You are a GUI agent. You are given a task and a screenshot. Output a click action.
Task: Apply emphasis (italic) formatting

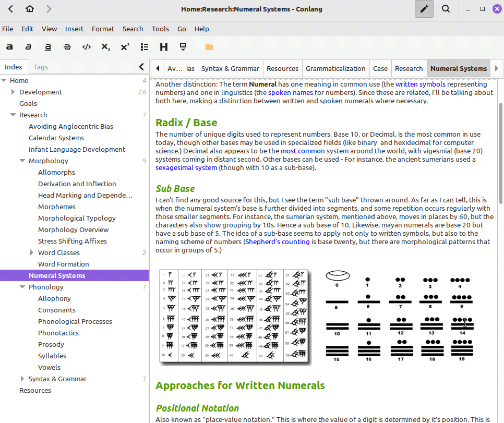point(29,47)
